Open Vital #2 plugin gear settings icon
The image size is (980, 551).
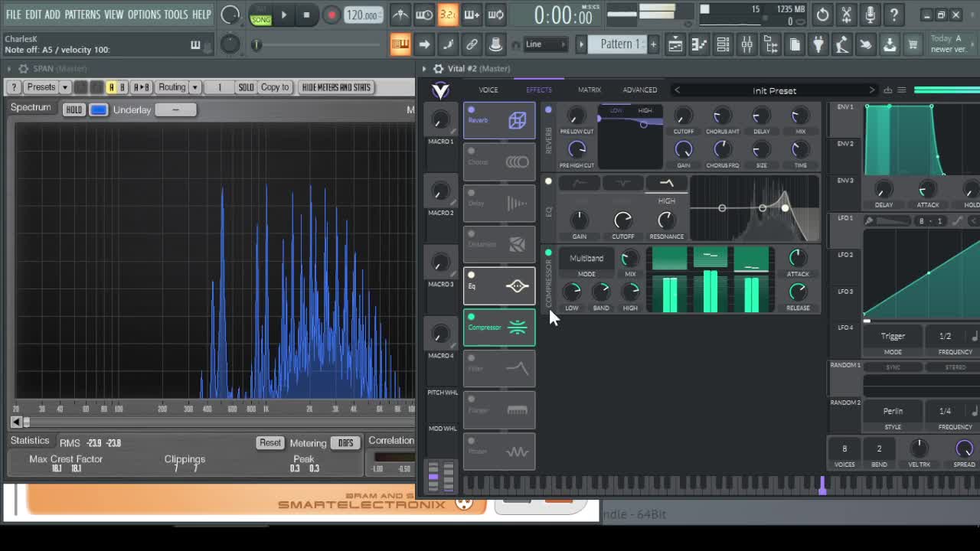click(438, 69)
